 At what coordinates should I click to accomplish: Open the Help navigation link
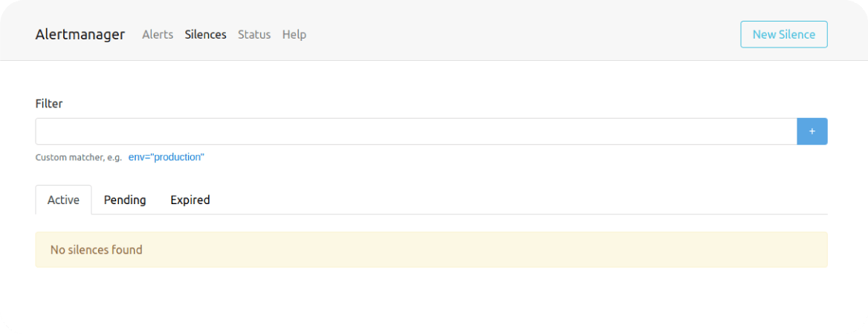(x=294, y=34)
